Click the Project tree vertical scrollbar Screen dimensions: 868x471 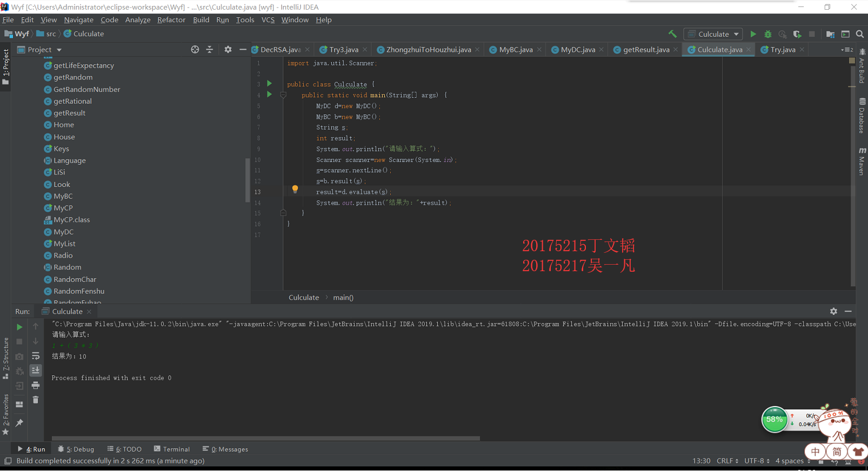pos(248,180)
